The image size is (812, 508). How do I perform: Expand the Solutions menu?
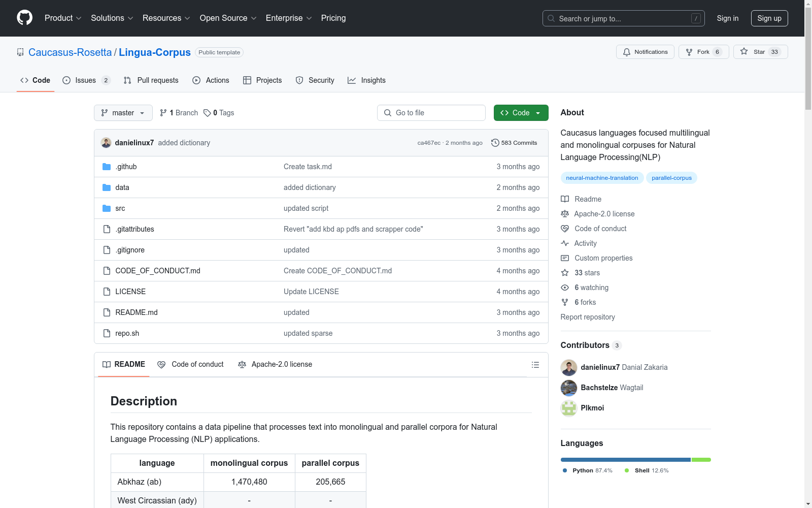tap(112, 18)
